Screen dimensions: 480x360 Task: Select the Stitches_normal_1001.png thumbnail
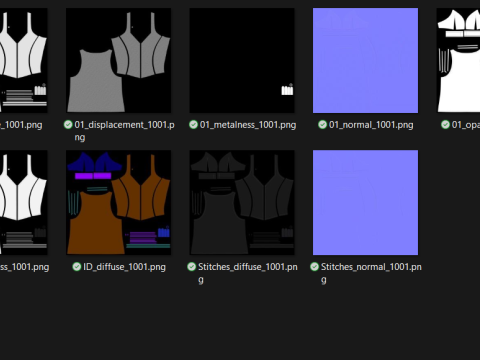[x=365, y=202]
